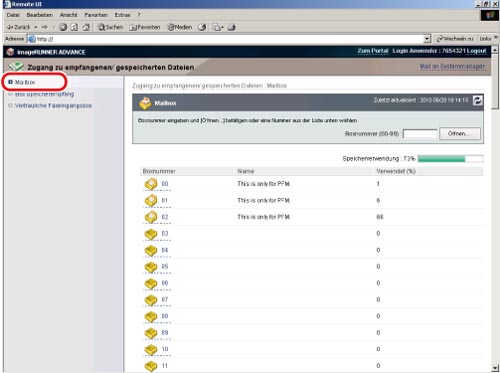Open mailbox 02 folder icon
This screenshot has width=500, height=373.
151,217
